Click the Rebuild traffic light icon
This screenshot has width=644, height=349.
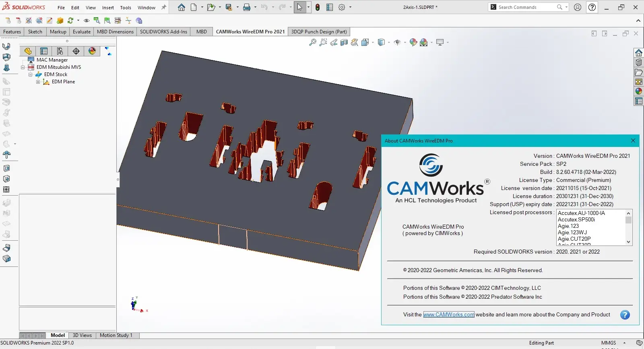[318, 7]
